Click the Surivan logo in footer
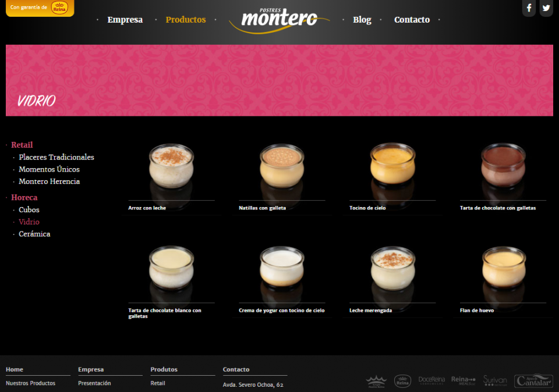The height and width of the screenshot is (392, 559). 495,381
